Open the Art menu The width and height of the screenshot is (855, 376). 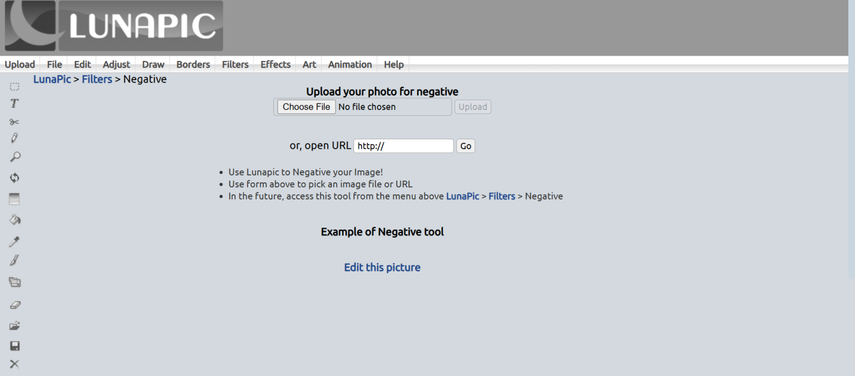pos(309,64)
